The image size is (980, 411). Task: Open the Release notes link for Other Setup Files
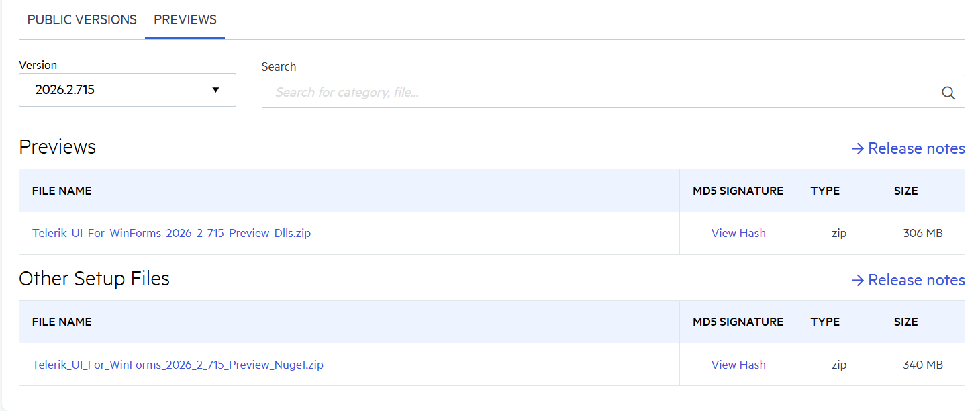pos(917,280)
